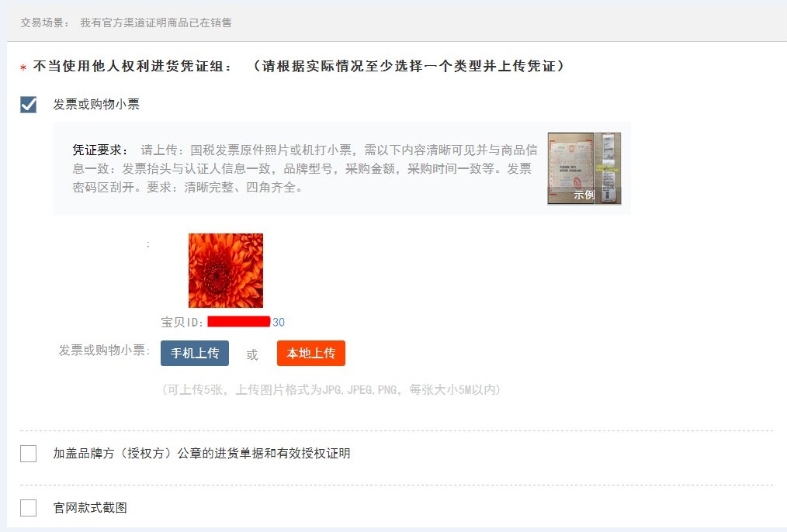The width and height of the screenshot is (787, 532).
Task: Click the orange 本地上传 button
Action: [x=311, y=353]
